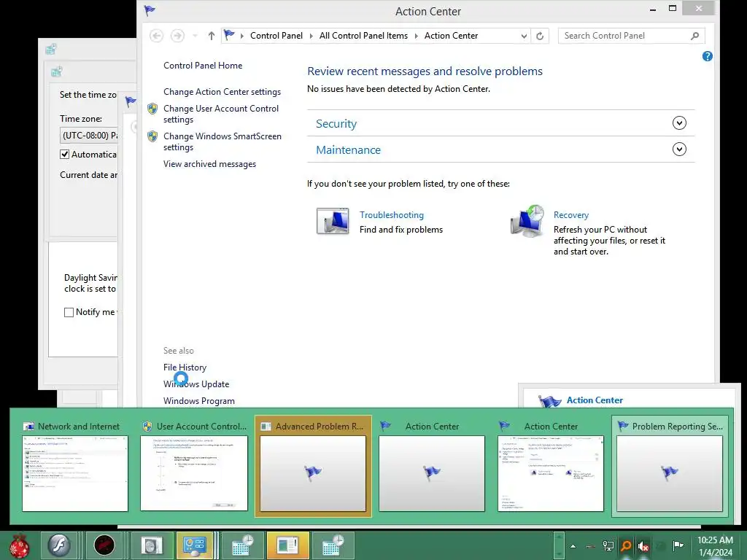Click the Back navigation arrow in Action Center

pyautogui.click(x=156, y=36)
